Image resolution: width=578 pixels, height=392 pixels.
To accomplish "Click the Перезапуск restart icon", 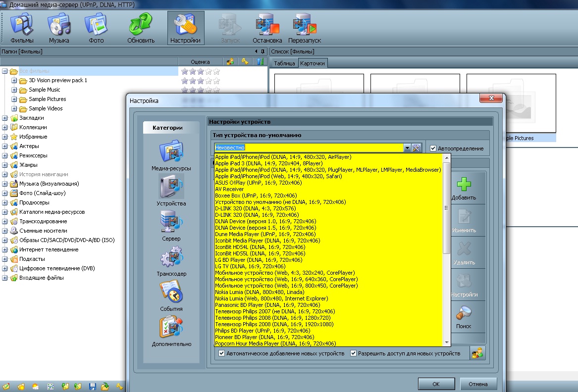I will (x=305, y=28).
